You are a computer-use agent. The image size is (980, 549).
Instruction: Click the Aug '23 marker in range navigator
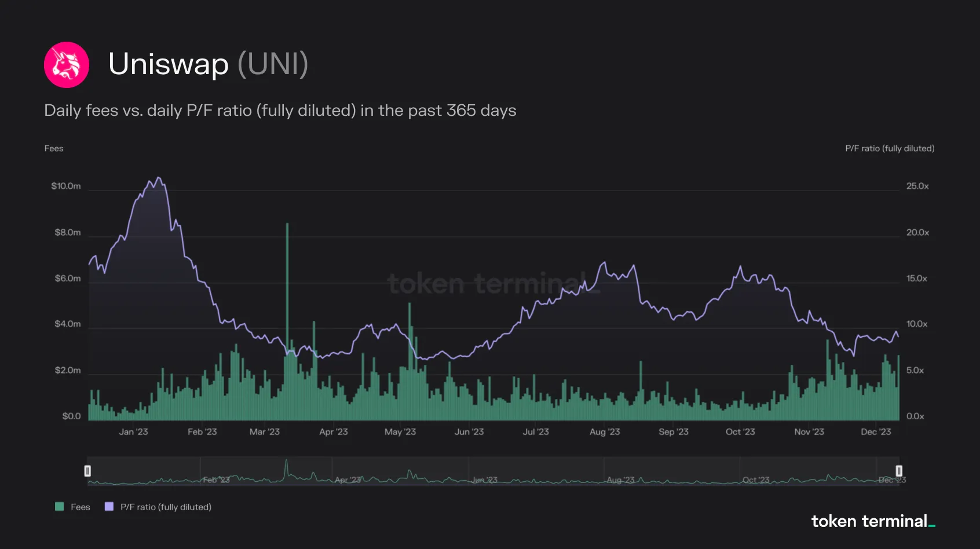point(620,480)
